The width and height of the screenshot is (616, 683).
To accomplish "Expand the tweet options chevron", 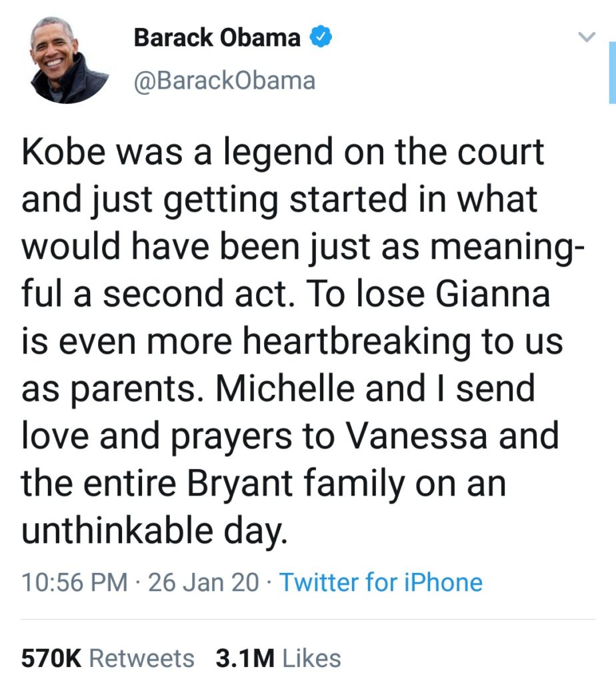I will pos(586,38).
